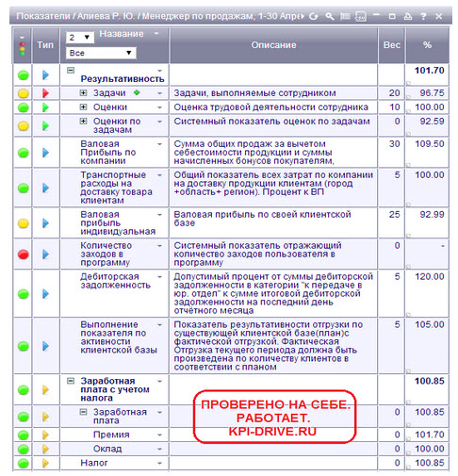Click the weight value 25
This screenshot has width=458, height=476.
click(x=394, y=215)
